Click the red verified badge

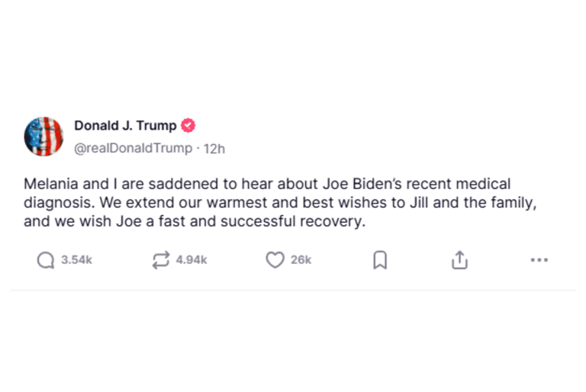pos(188,126)
